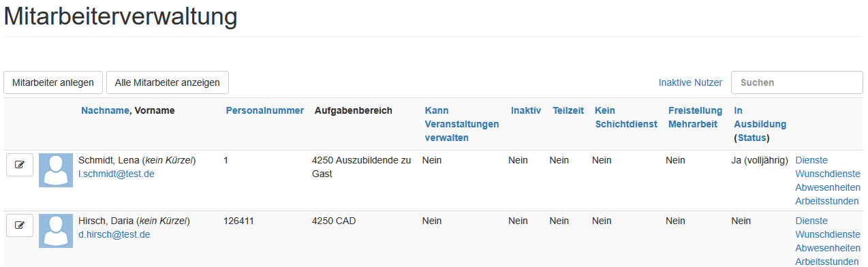Open Lena Schmidt's profile avatar

tap(56, 170)
